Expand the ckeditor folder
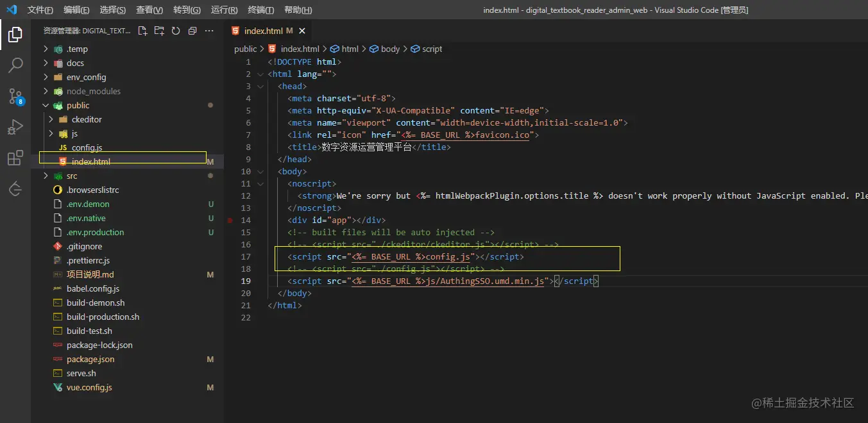Screen dimensions: 868x423 (x=51, y=119)
